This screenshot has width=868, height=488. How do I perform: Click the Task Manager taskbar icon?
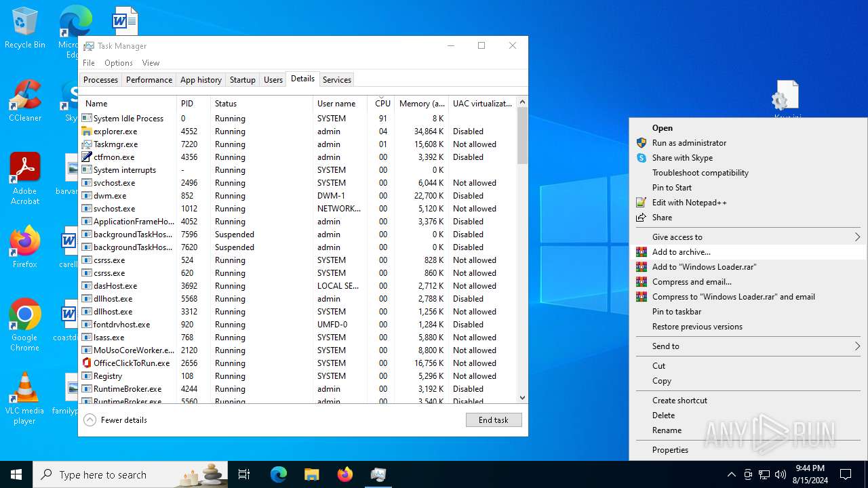(x=378, y=474)
